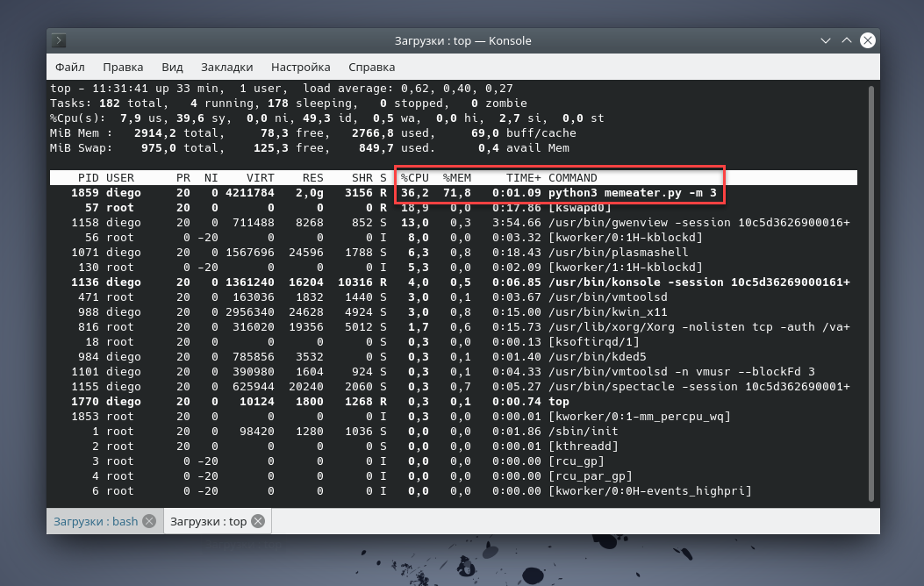Select the 'Загрузки : top' tab
This screenshot has width=924, height=586.
208,521
